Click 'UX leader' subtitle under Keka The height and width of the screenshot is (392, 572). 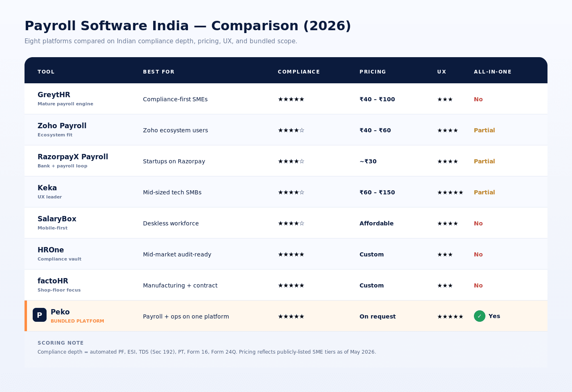50,197
